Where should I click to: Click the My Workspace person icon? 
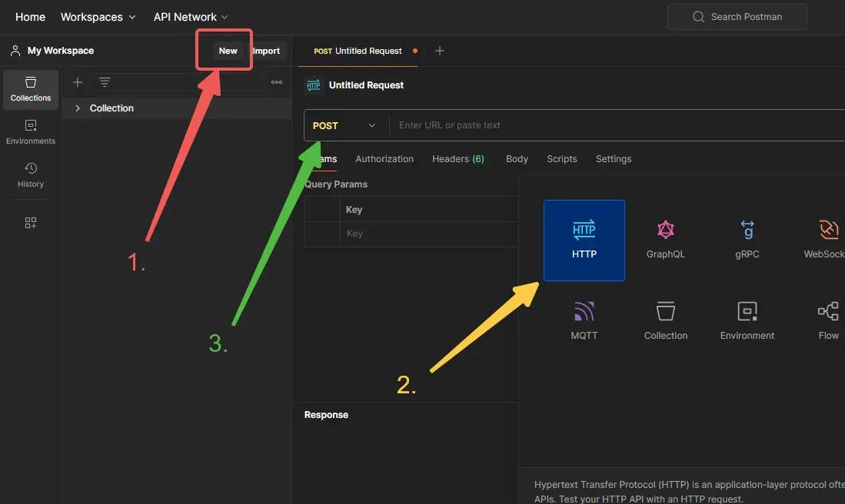tap(15, 51)
